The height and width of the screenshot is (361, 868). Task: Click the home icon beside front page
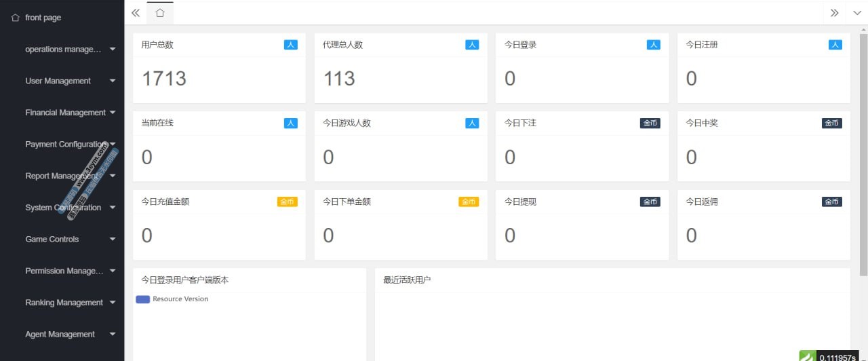pos(15,18)
